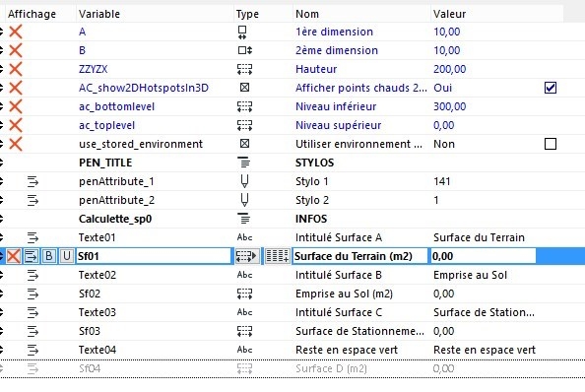This screenshot has width=585, height=392.
Task: Click the indent icon of Texte02 row
Action: click(32, 275)
